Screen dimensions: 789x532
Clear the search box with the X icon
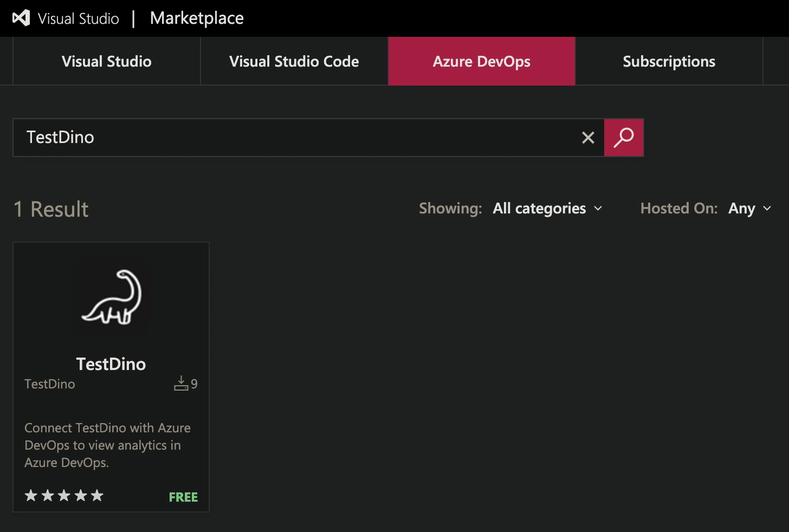click(x=588, y=138)
